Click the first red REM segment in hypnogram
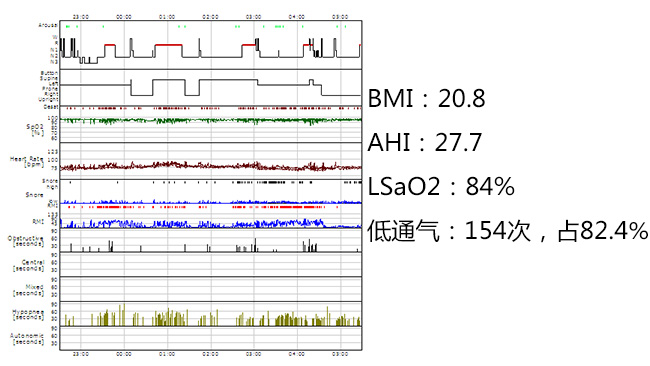Screen dimensions: 650x366 point(110,45)
